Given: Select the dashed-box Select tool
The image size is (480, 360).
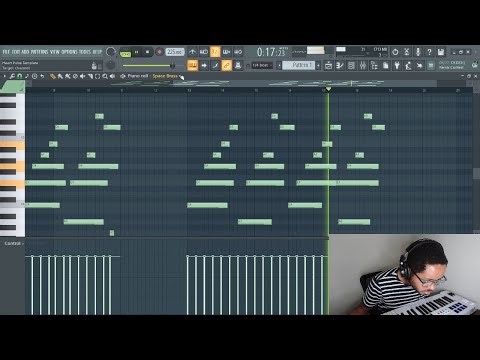Looking at the screenshot, I should tap(97, 76).
